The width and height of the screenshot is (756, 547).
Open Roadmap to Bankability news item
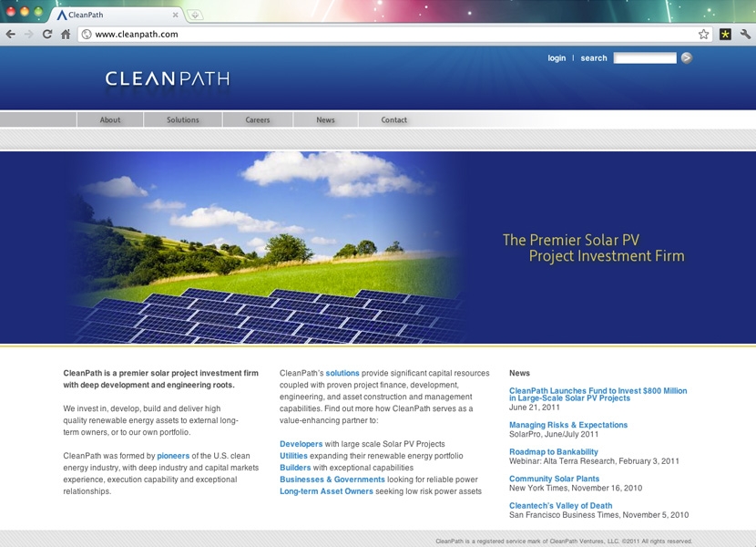(x=554, y=452)
